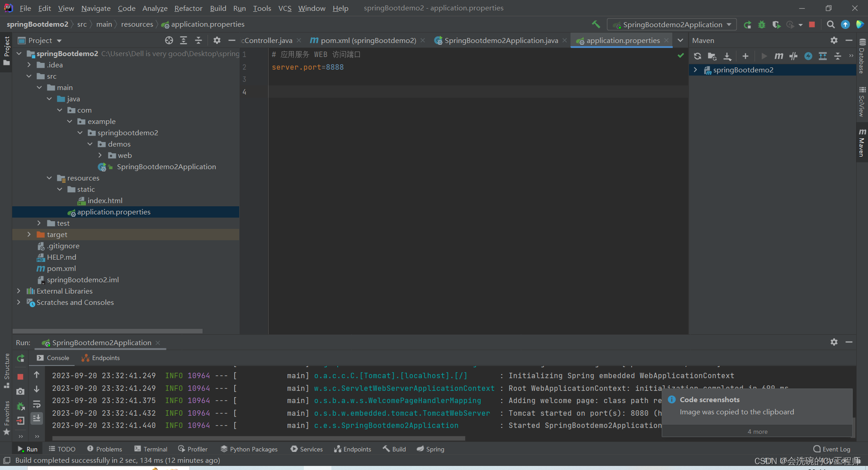The image size is (868, 470).
Task: Stop the running application in top toolbar
Action: (x=812, y=25)
